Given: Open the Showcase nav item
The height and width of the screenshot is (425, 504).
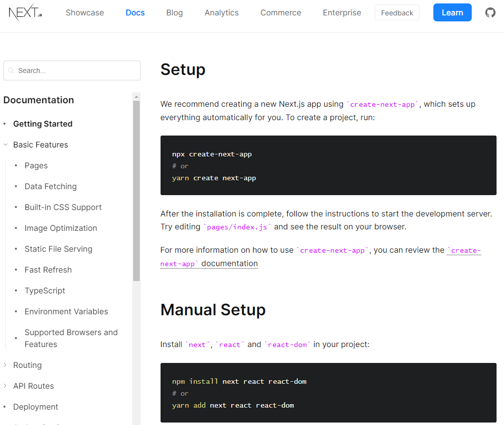Looking at the screenshot, I should [85, 12].
